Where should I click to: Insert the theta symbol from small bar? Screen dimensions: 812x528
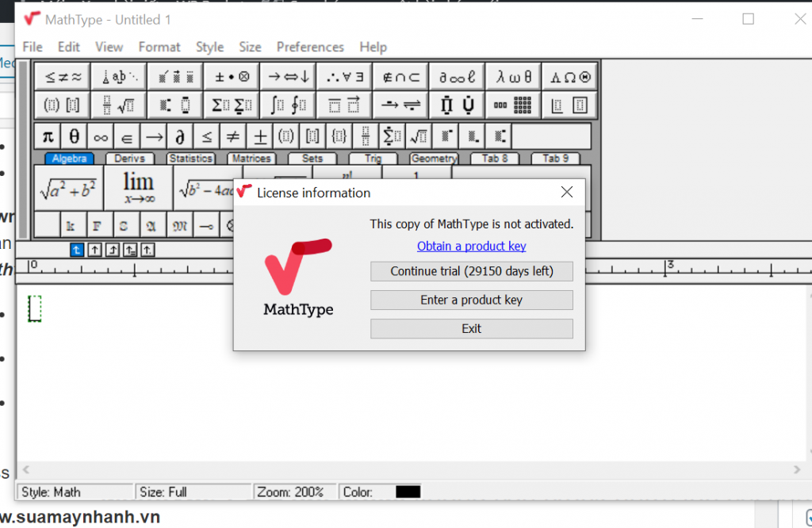coord(74,136)
